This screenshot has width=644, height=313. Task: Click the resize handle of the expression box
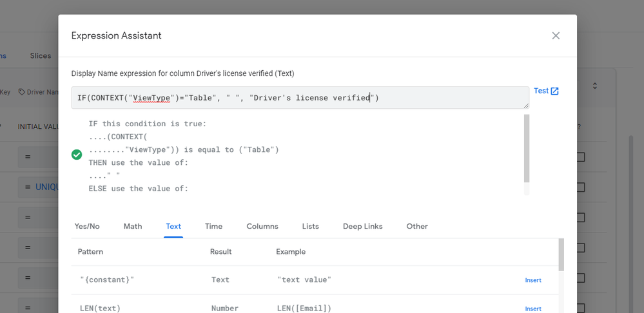[526, 106]
